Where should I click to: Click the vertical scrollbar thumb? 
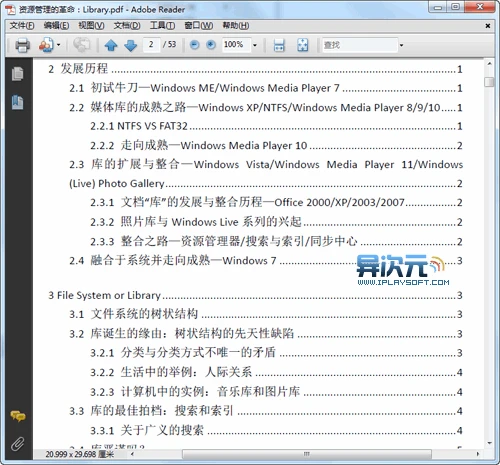pyautogui.click(x=489, y=82)
